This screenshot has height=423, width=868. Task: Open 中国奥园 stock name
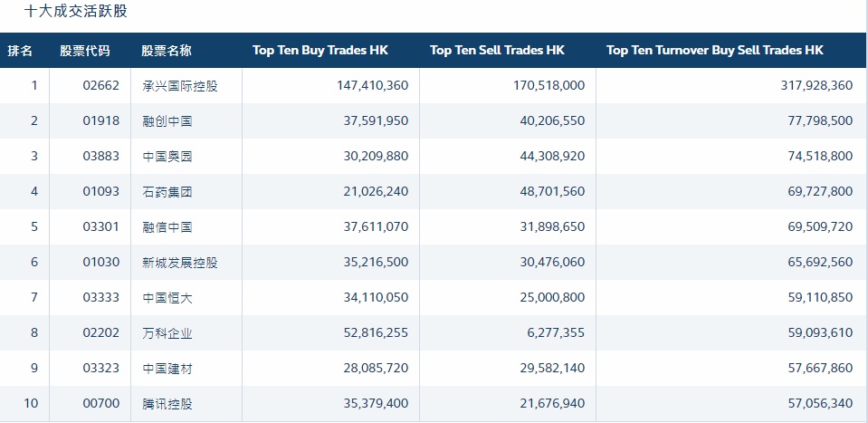point(167,157)
